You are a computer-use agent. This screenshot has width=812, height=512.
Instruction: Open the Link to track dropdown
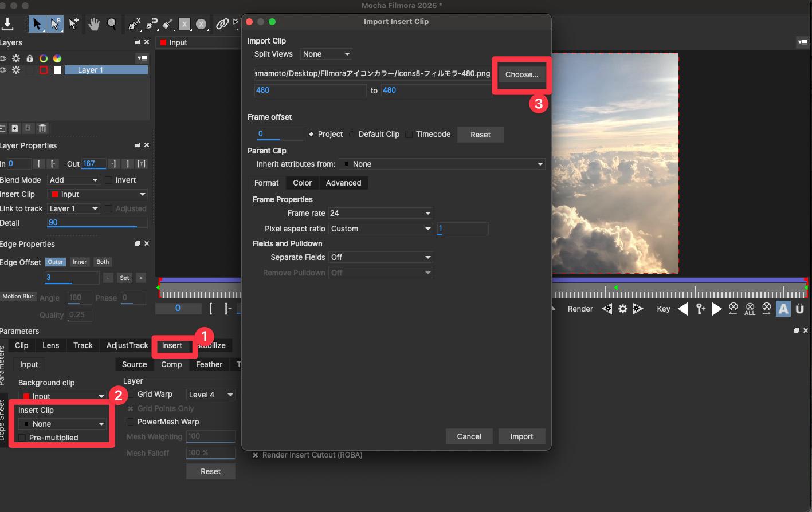pos(73,208)
